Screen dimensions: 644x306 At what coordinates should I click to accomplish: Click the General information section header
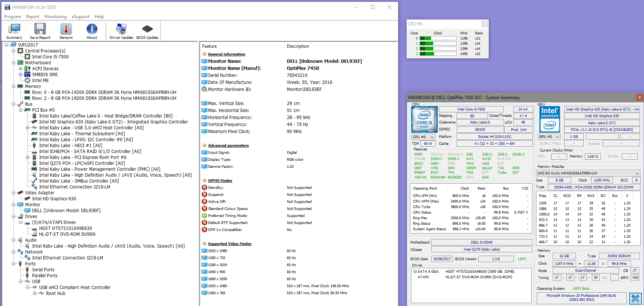[x=227, y=54]
